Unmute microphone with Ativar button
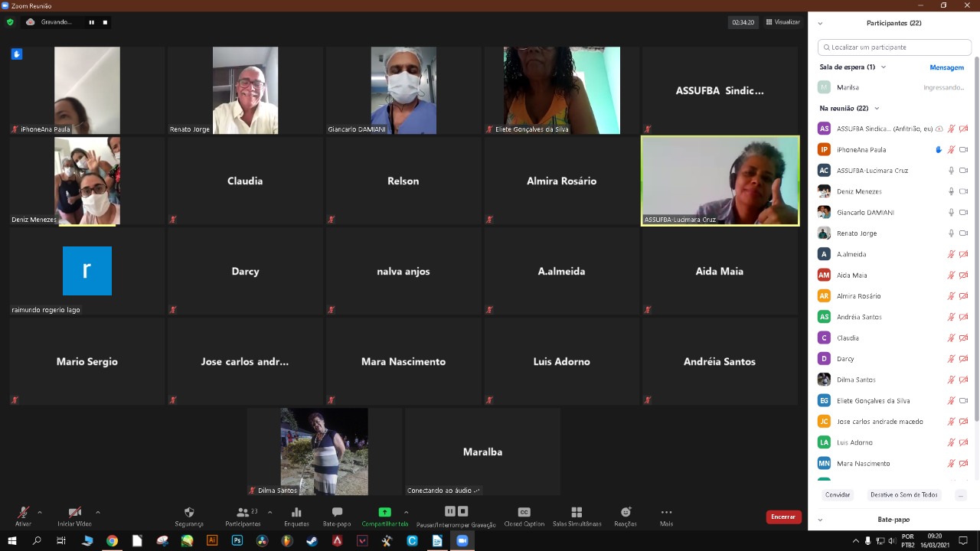 click(23, 516)
